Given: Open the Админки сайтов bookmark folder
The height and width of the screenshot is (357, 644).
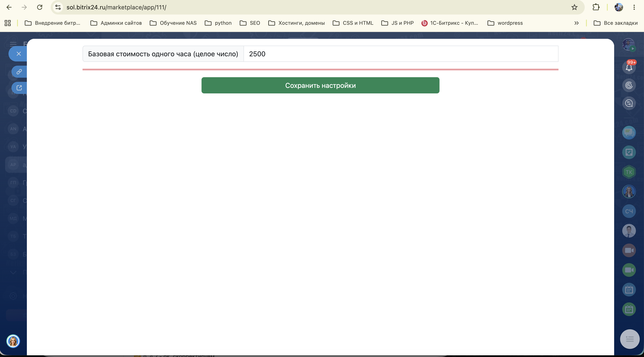Looking at the screenshot, I should coord(116,23).
